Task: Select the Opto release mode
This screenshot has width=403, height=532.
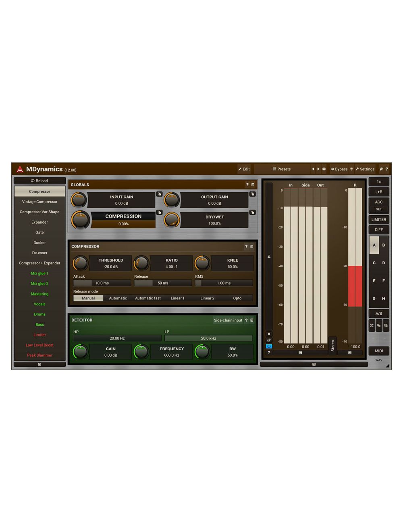Action: [237, 298]
